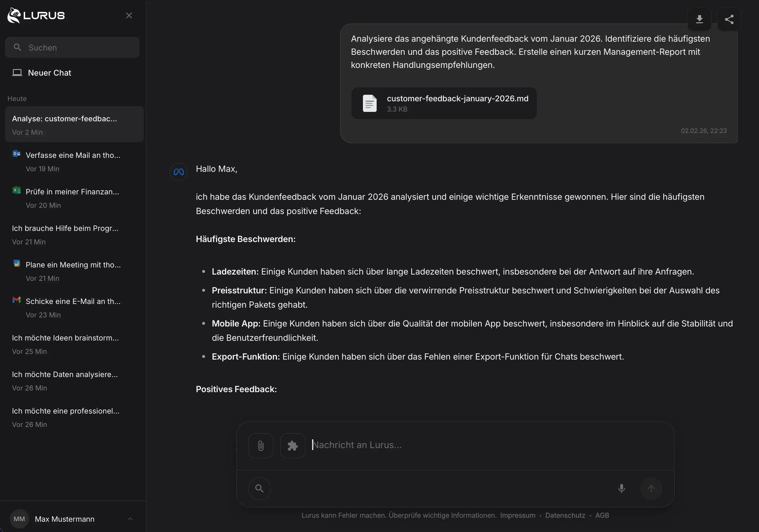Open the puzzle-piece plugins icon
This screenshot has height=532, width=759.
(292, 446)
